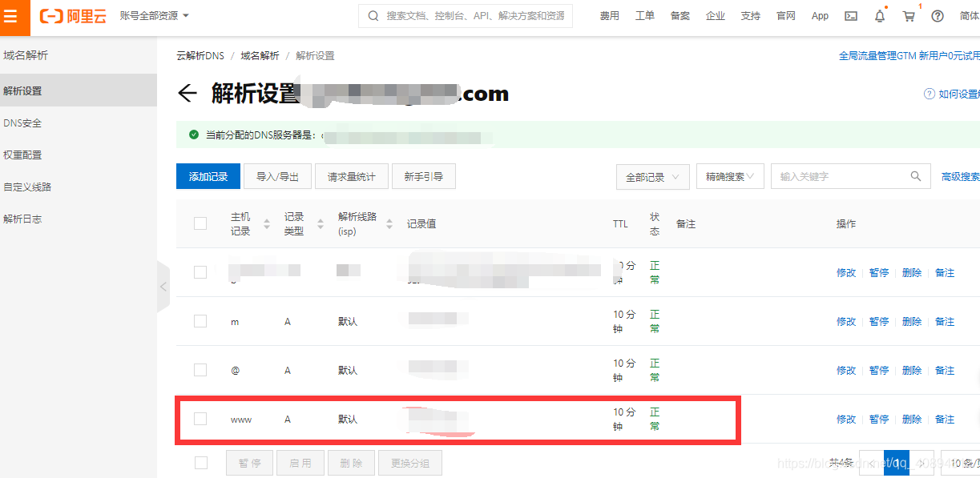Open 自定义线路 in the sidebar
Screen dimensions: 980x478
point(27,187)
